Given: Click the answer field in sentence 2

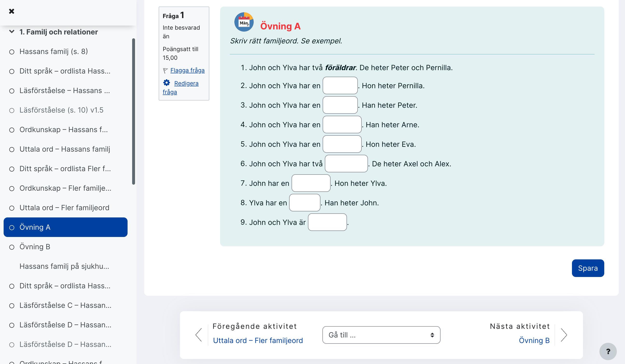Looking at the screenshot, I should click(x=340, y=86).
